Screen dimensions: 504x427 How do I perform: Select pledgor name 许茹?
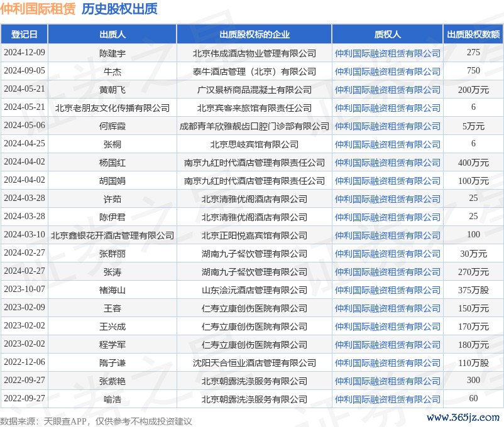pos(112,199)
